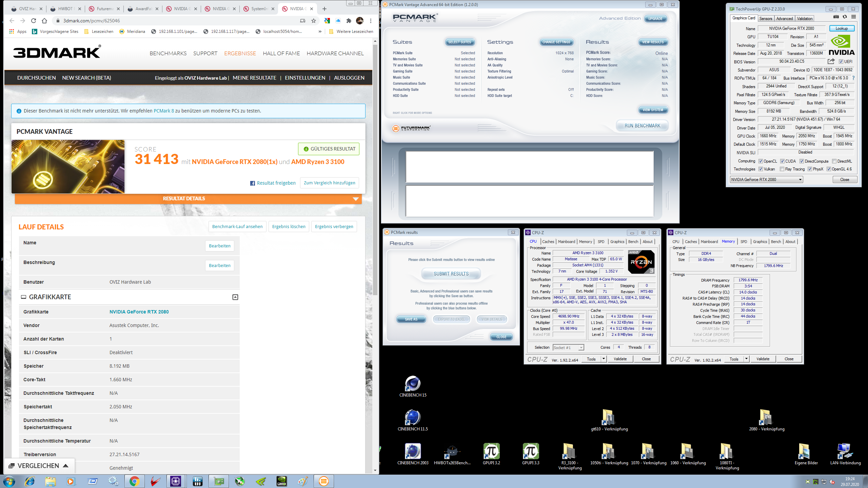Open the GPUPI 3.3 desktop icon
The height and width of the screenshot is (488, 868).
click(x=531, y=454)
